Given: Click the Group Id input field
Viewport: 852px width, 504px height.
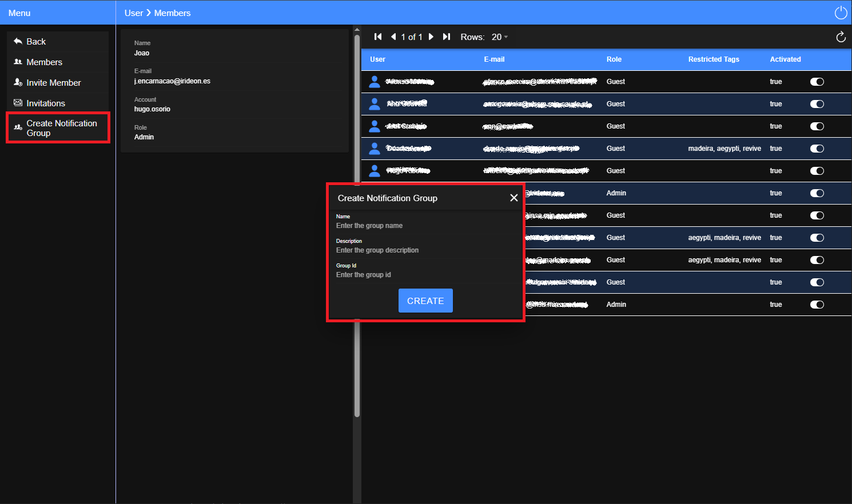Looking at the screenshot, I should [x=426, y=275].
